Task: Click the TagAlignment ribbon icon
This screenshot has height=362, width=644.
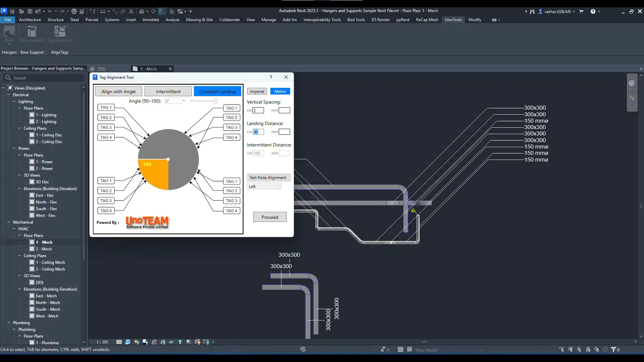Action: coord(60,32)
